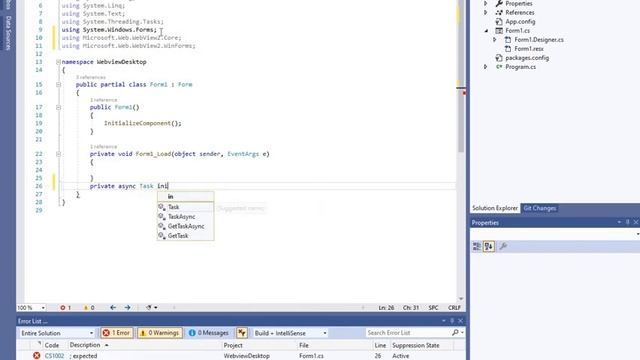Open the Properties window options dropdown
The width and height of the screenshot is (640, 360).
(619, 222)
